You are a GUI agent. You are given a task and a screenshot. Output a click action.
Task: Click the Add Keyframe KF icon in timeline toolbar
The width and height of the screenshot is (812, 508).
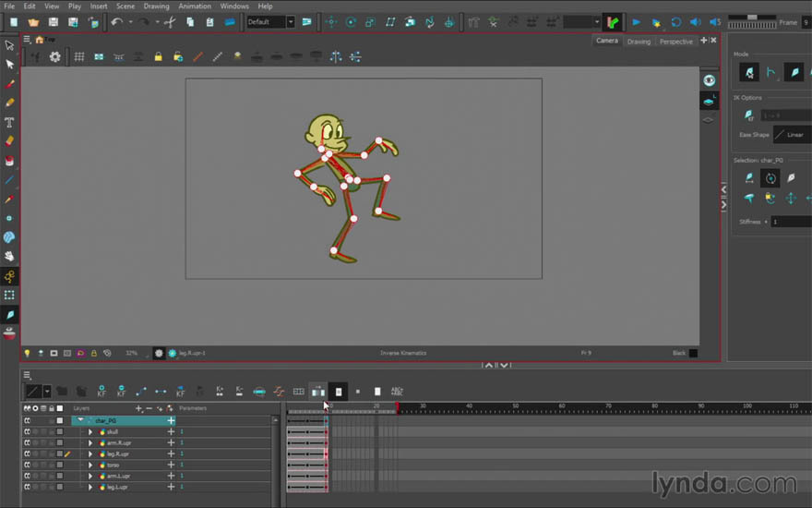(101, 392)
